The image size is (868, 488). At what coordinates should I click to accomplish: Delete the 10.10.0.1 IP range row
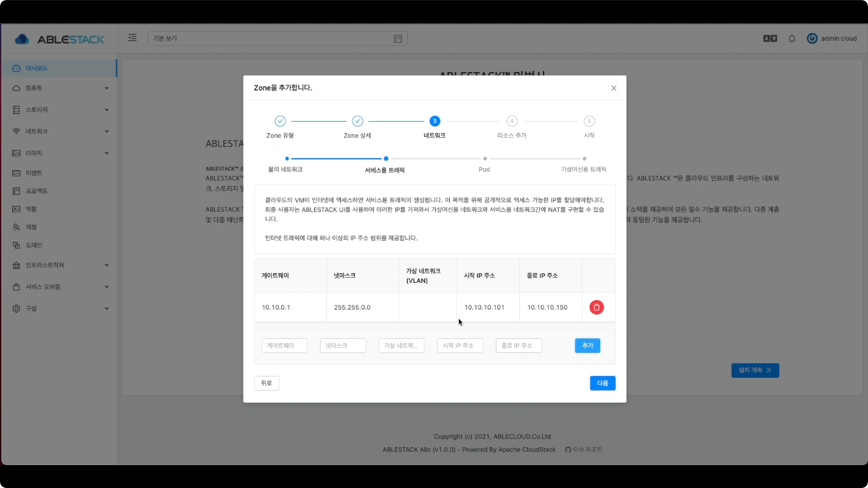(x=597, y=307)
